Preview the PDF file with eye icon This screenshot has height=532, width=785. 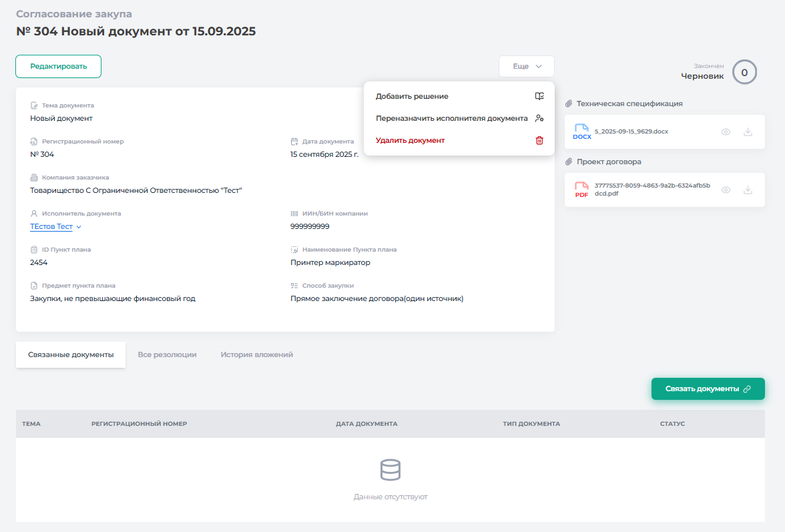click(726, 190)
